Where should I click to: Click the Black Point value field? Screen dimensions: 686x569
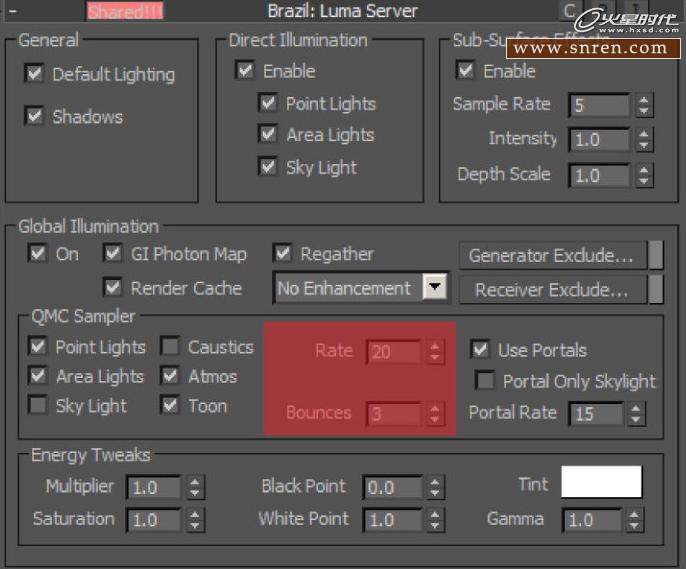[393, 487]
